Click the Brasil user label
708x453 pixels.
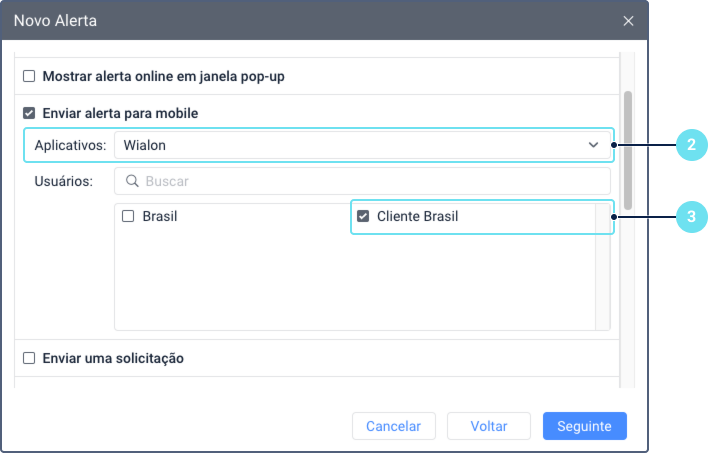[160, 216]
